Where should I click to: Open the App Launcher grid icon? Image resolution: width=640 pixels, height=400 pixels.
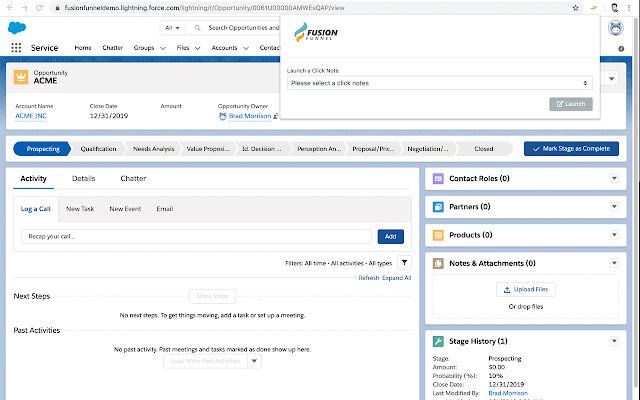click(16, 48)
